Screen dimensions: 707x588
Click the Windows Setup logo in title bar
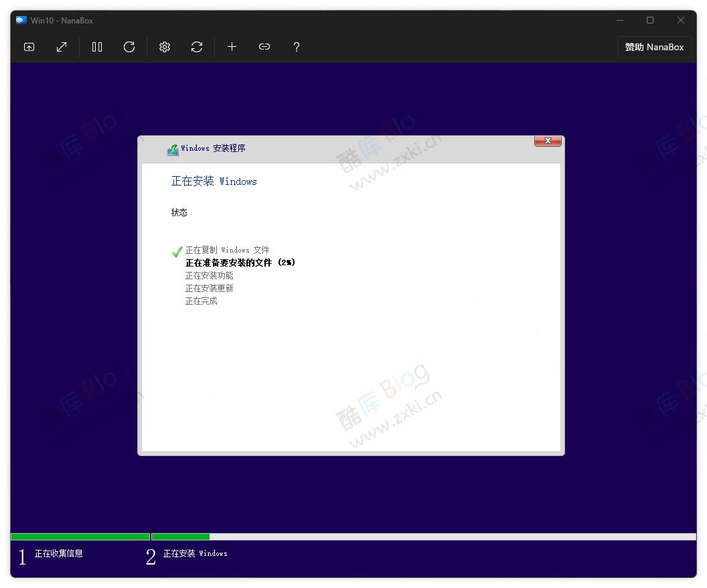click(173, 149)
